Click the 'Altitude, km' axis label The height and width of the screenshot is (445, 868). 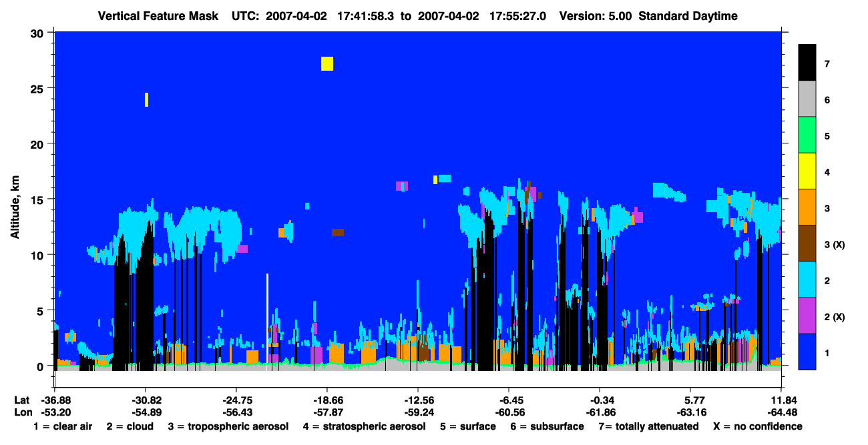[15, 207]
